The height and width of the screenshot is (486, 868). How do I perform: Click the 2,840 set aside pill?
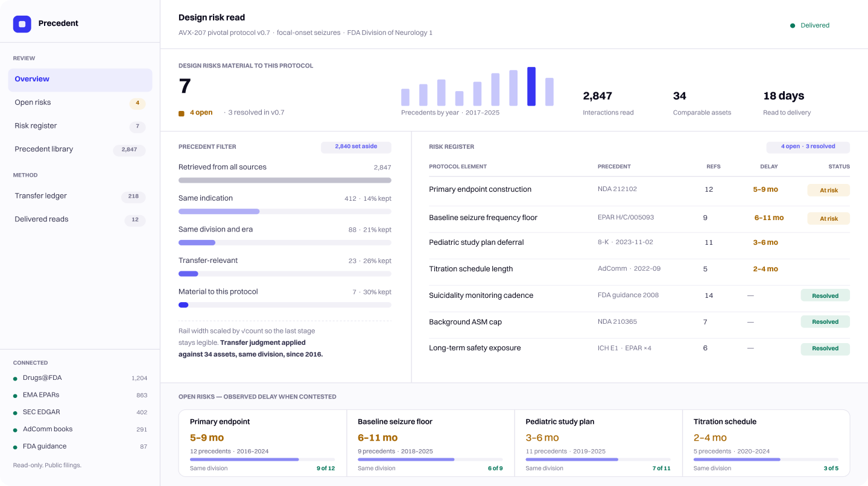[356, 147]
